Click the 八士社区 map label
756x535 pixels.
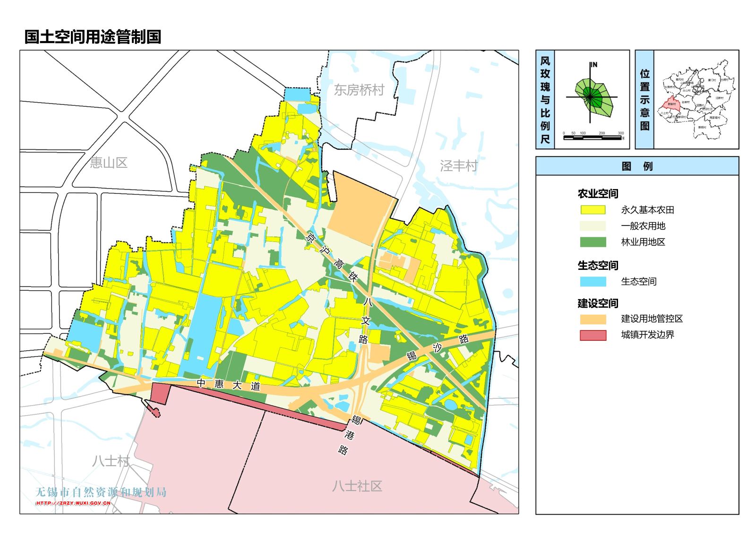point(357,486)
